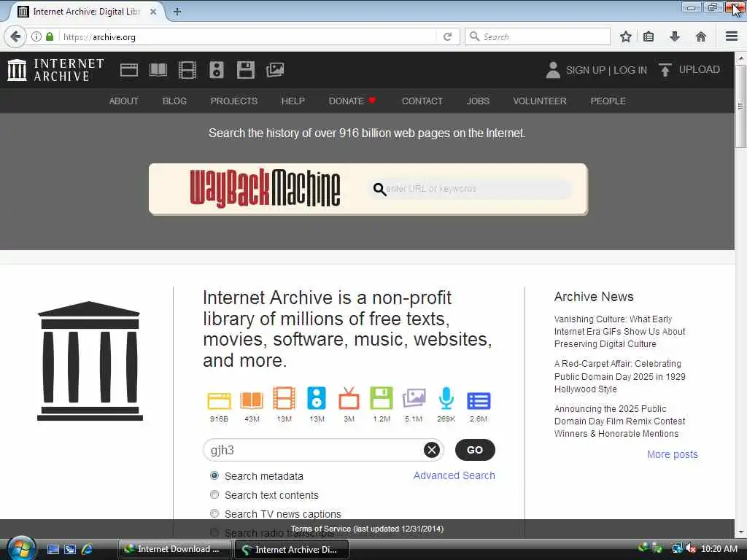Click the browser Search box
The image size is (747, 560).
[538, 36]
